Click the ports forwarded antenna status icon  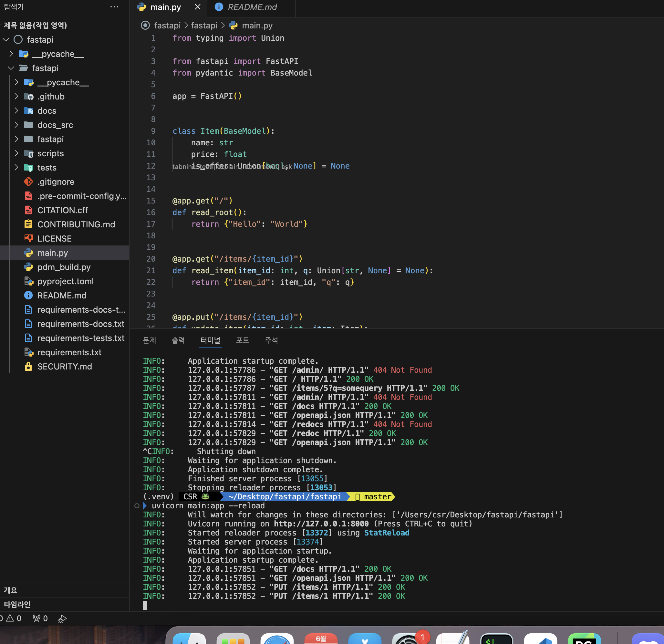point(36,618)
